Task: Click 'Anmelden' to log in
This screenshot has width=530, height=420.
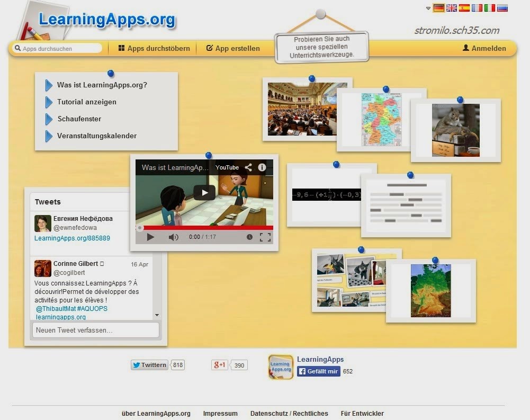Action: [x=484, y=48]
